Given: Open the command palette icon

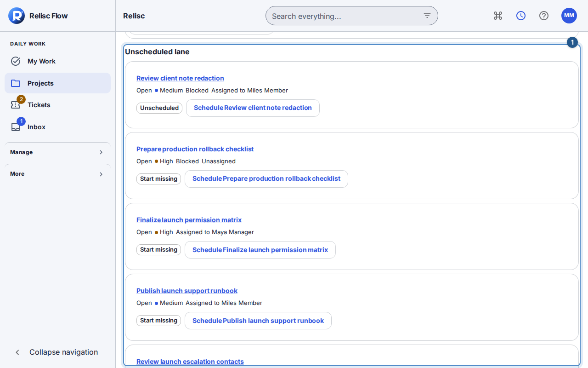Looking at the screenshot, I should tap(498, 16).
